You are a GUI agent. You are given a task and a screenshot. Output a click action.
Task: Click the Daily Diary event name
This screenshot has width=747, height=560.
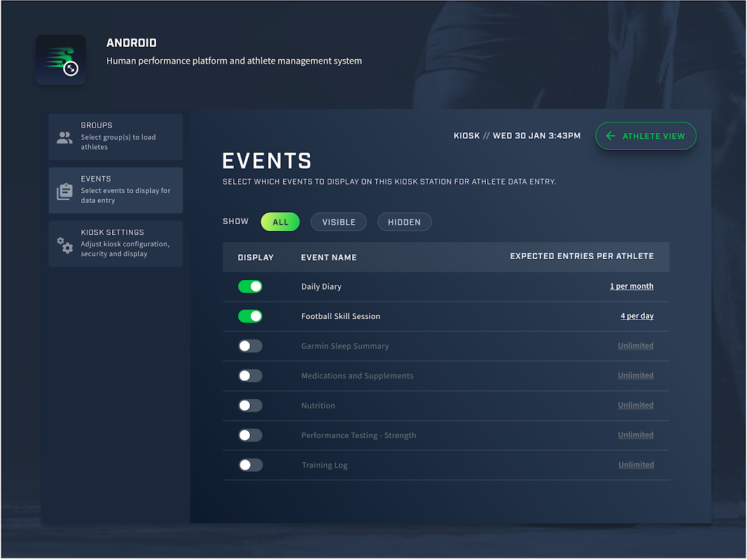321,287
